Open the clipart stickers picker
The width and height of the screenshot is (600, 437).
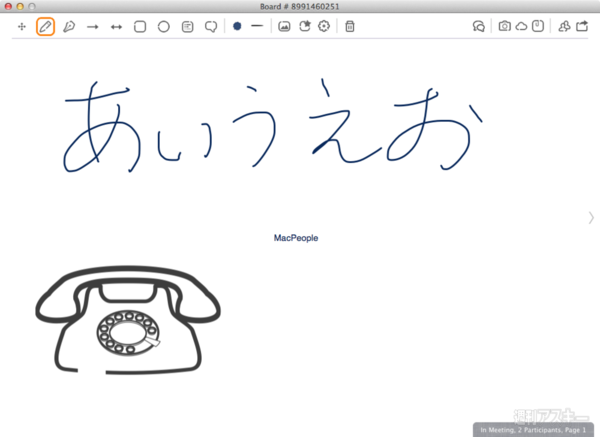[305, 26]
